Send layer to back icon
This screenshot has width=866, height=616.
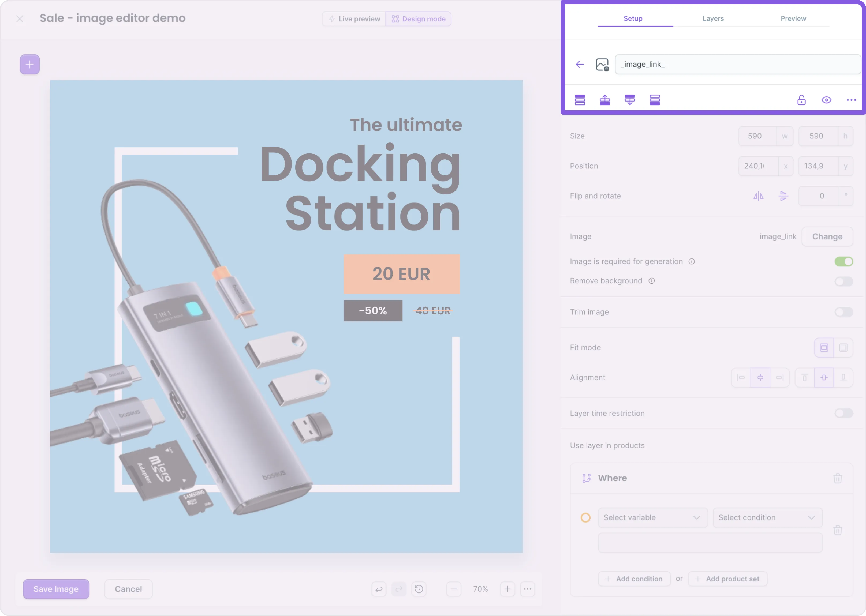[x=655, y=100]
